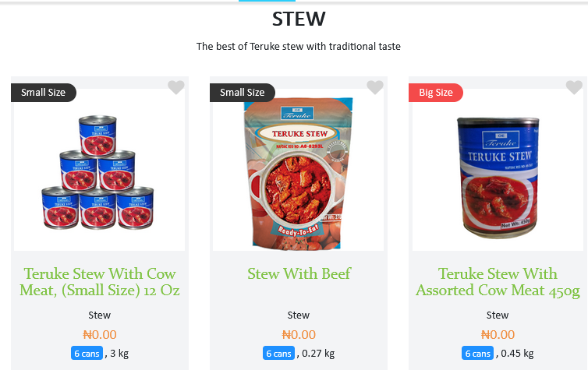Open Teruke Stew With Assorted Cow Meat 450g
Screen dimensions: 588x370
498,282
